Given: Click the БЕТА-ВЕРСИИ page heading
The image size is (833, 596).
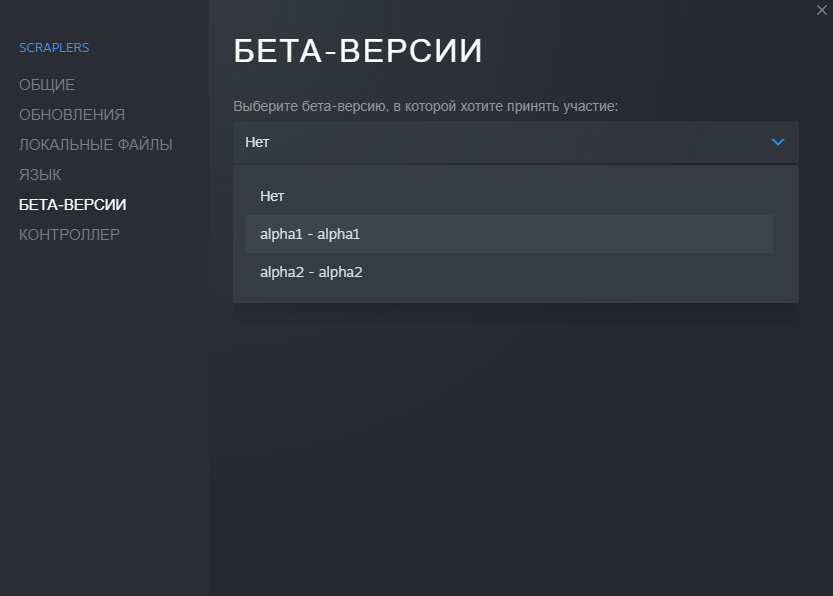Looking at the screenshot, I should click(358, 51).
